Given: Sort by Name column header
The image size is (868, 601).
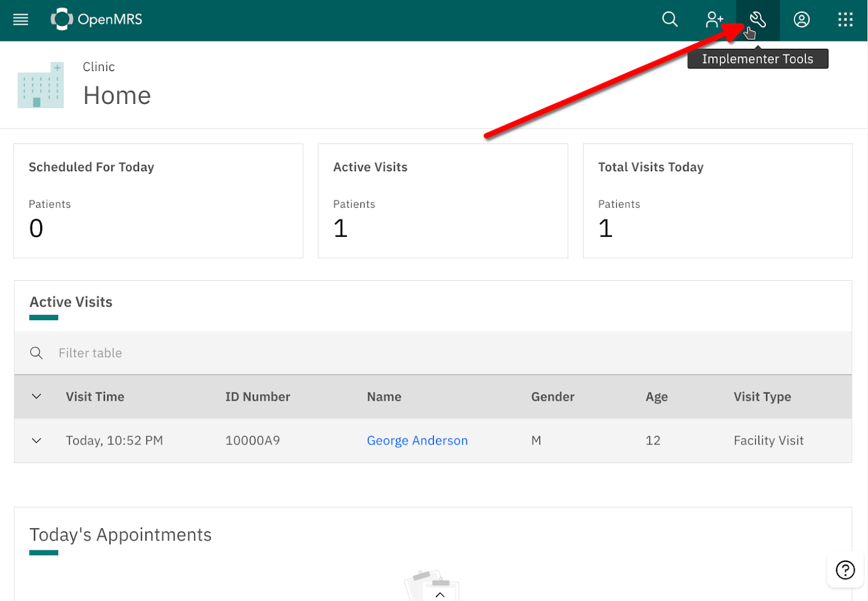Looking at the screenshot, I should [x=384, y=397].
